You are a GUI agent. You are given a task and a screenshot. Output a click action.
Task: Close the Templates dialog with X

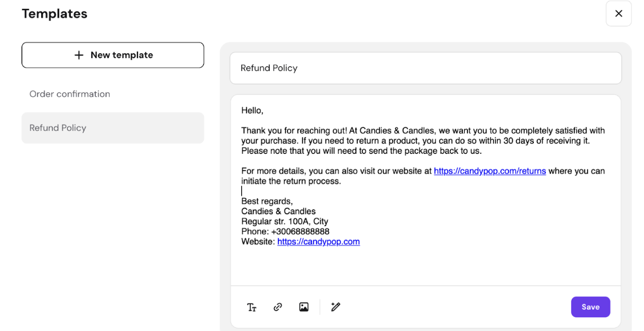619,13
